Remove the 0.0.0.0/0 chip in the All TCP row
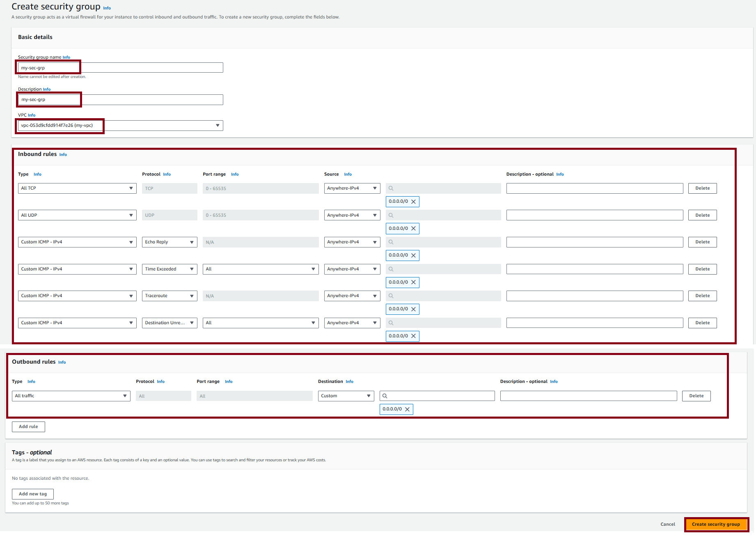Screen dimensions: 756x536 coord(413,202)
